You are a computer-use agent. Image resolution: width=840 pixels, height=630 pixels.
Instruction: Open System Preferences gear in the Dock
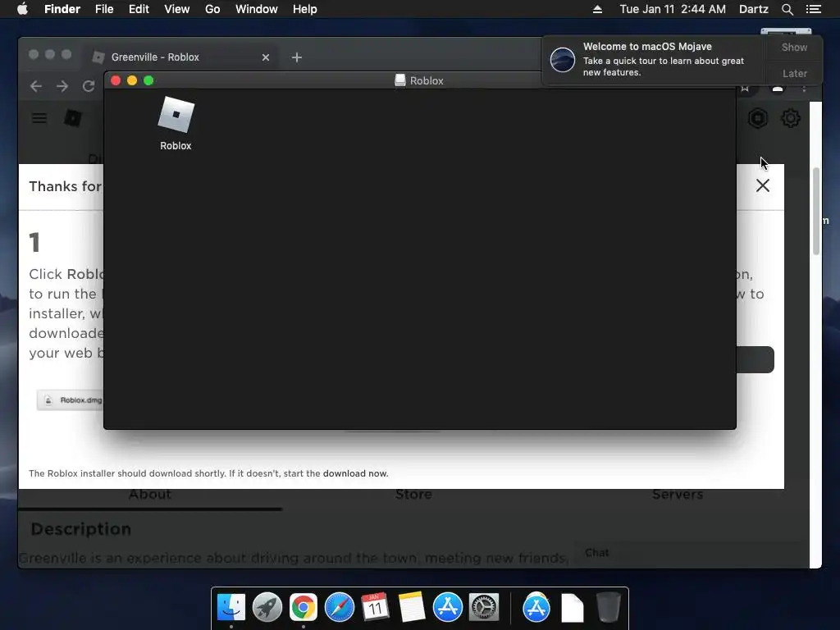point(484,608)
